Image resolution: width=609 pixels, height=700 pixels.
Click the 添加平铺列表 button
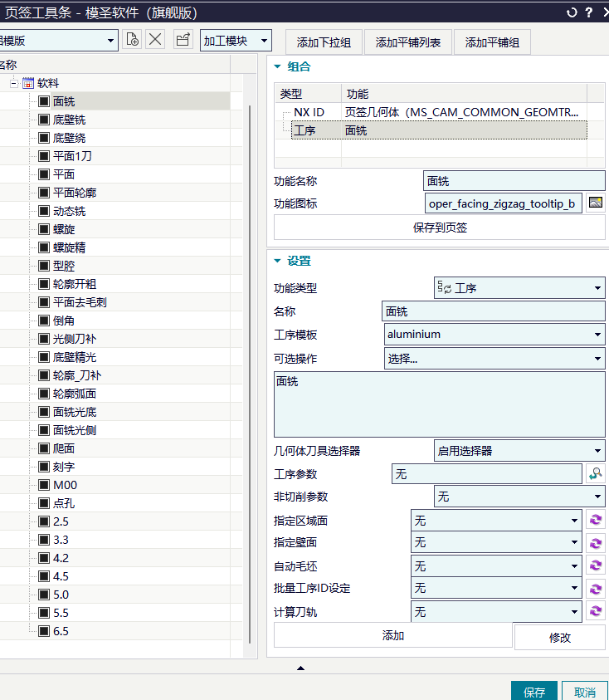(408, 42)
